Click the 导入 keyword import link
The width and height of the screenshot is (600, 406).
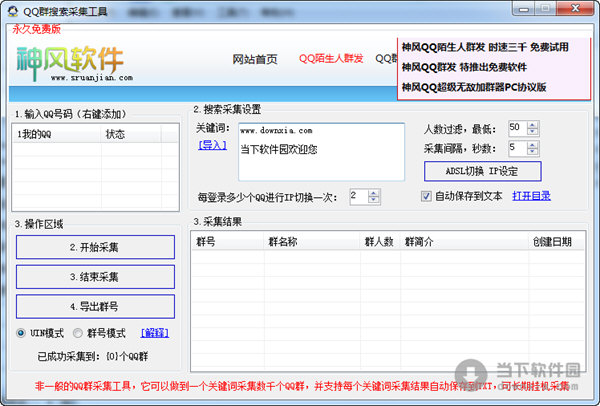tap(212, 145)
